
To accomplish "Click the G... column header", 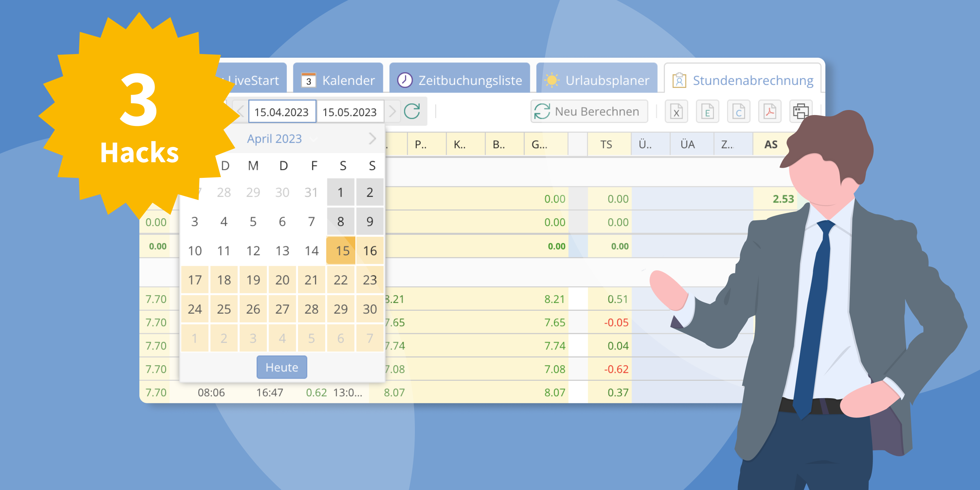I will 546,144.
